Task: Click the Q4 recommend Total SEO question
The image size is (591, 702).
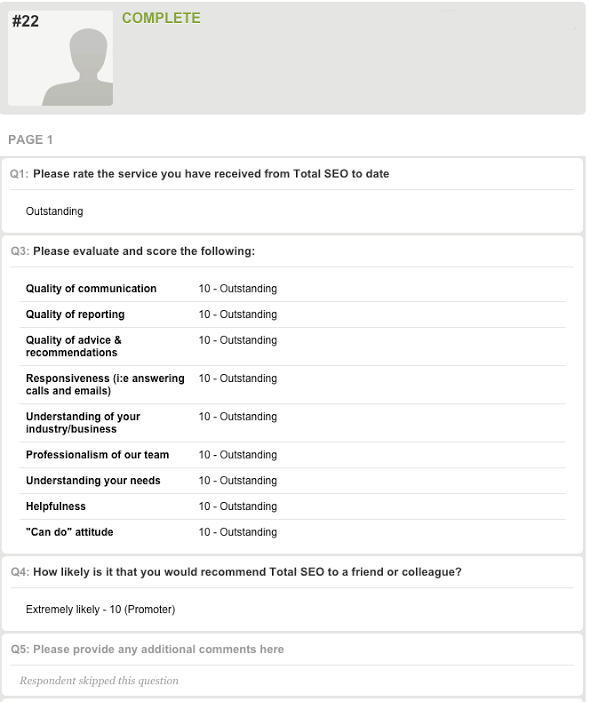Action: click(x=236, y=572)
